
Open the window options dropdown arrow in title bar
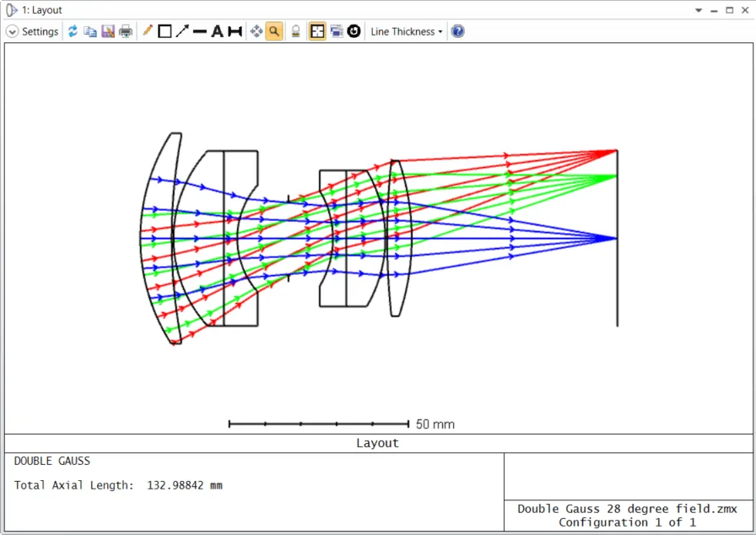coord(699,10)
